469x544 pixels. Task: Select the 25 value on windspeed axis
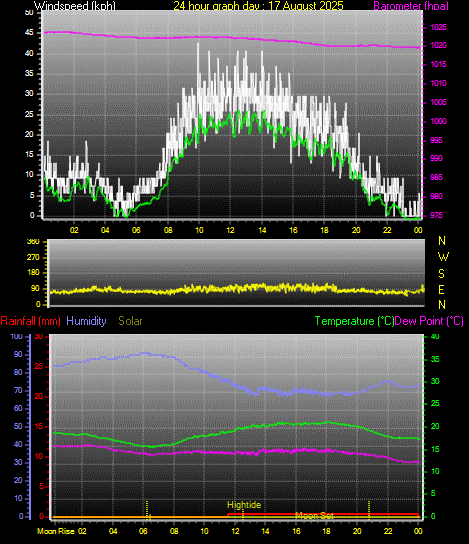[x=29, y=114]
